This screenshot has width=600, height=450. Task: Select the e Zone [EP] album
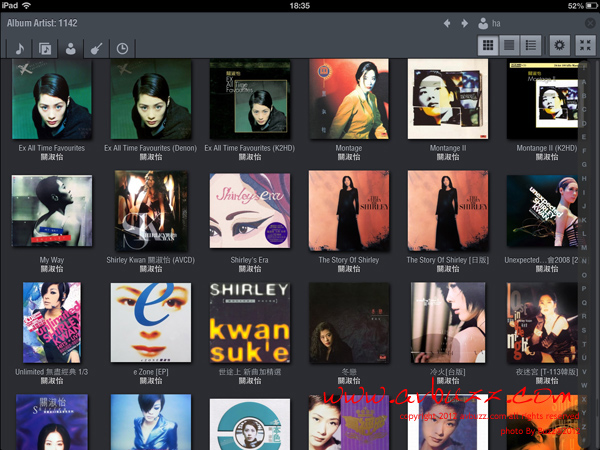151,323
